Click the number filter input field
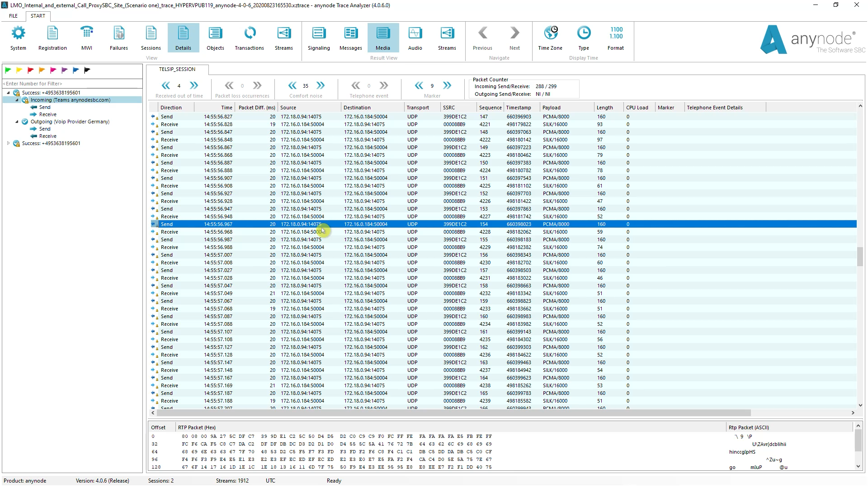This screenshot has height=488, width=868. (x=72, y=84)
